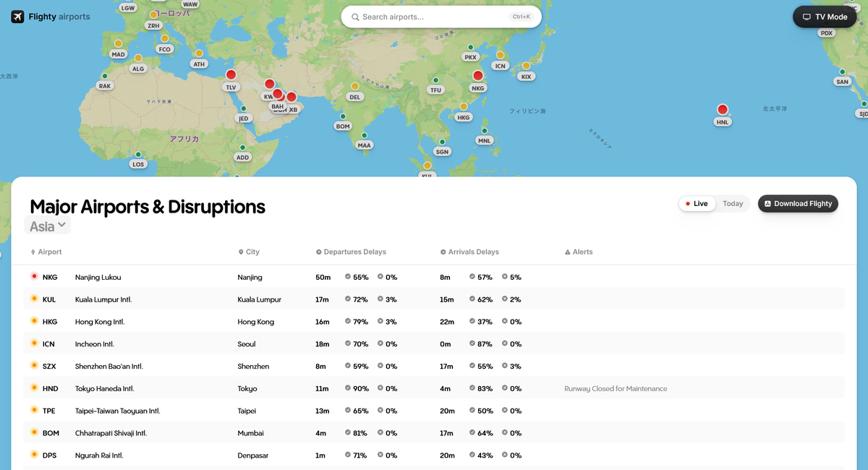The width and height of the screenshot is (868, 470).
Task: Click the red HNL airport map marker
Action: tap(722, 110)
